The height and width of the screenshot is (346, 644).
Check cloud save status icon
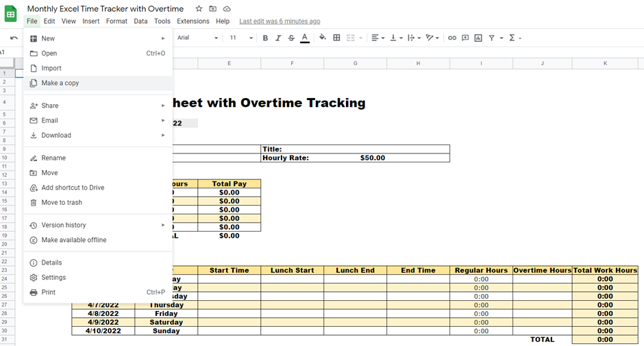pyautogui.click(x=227, y=9)
